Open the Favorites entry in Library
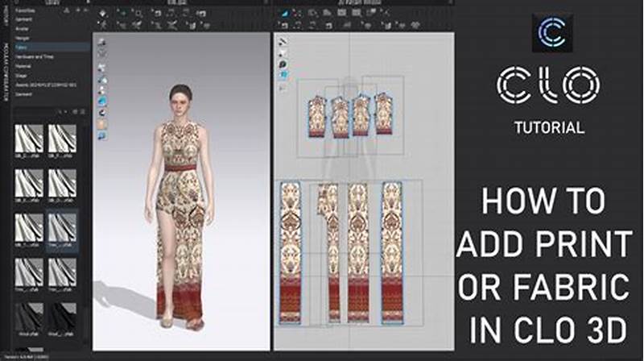This screenshot has height=361, width=644. click(25, 10)
